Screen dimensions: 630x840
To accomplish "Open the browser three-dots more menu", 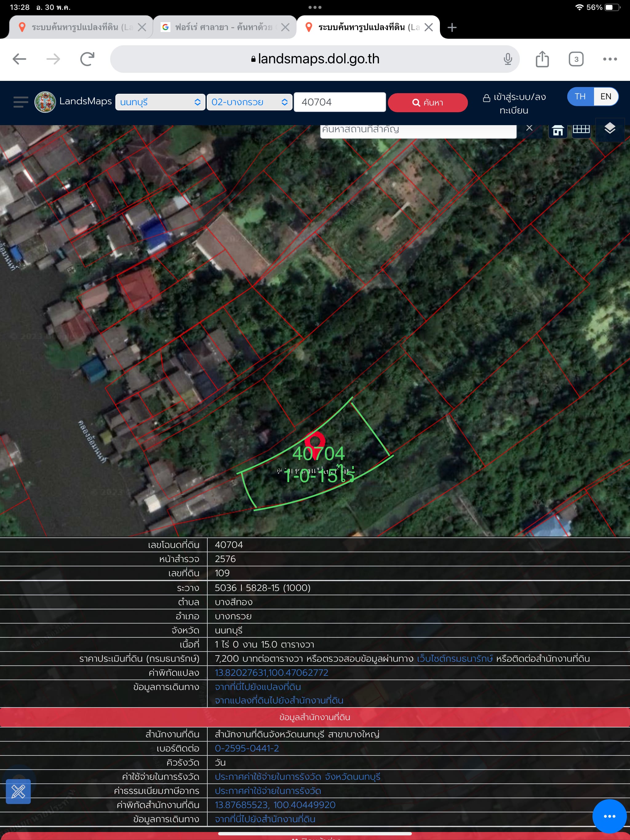I will [x=610, y=59].
